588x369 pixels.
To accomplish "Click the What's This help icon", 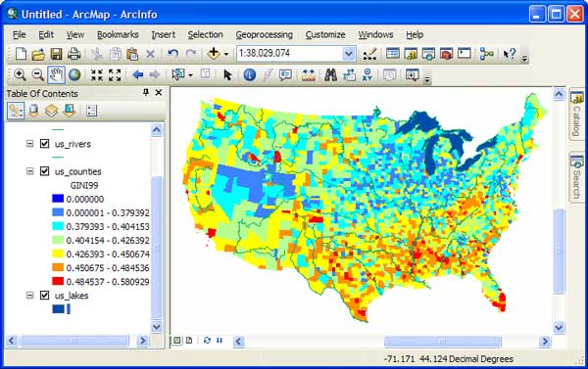I will pos(509,54).
